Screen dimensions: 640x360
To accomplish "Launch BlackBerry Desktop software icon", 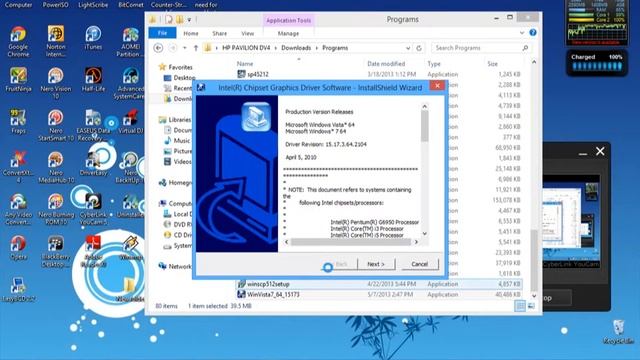I will (x=56, y=251).
